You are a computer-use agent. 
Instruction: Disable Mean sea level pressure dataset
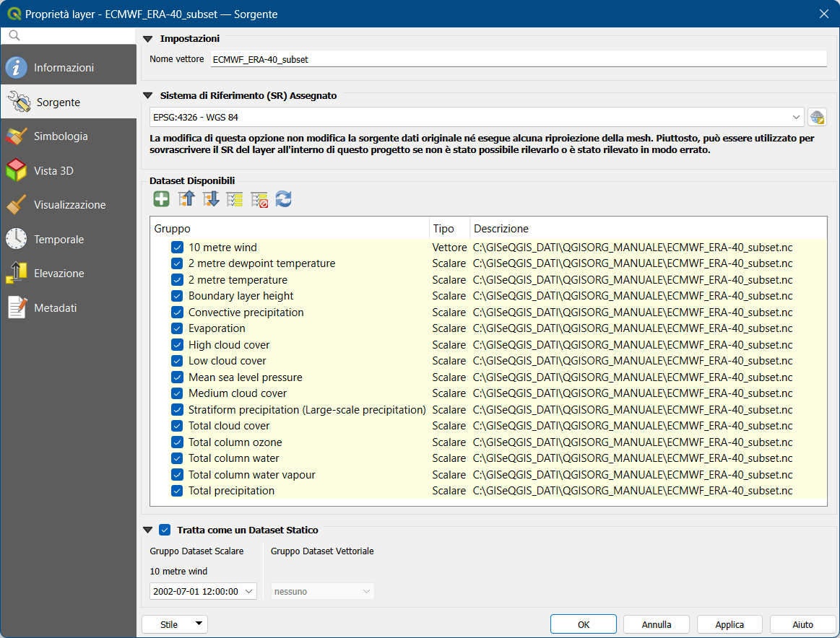point(177,377)
